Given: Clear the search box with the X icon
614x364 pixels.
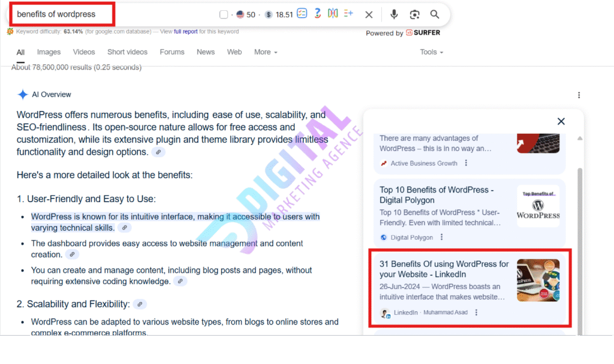Looking at the screenshot, I should 369,14.
